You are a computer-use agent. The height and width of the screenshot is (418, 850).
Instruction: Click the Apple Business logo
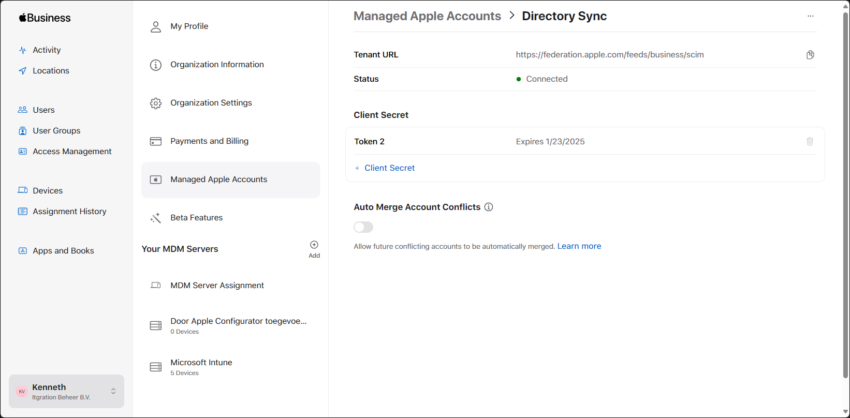click(x=44, y=18)
